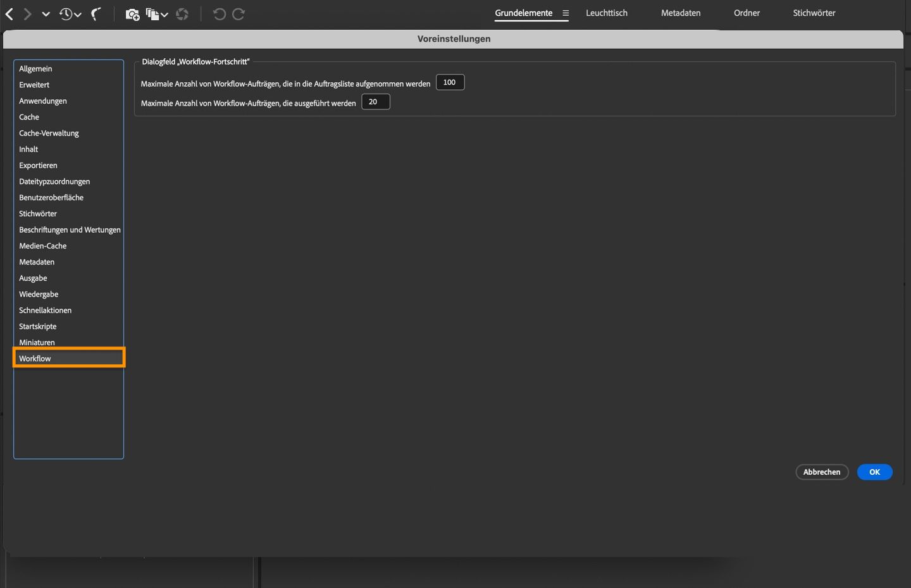Switch to Leuchttisch workspace
Viewport: 911px width, 588px height.
[607, 13]
